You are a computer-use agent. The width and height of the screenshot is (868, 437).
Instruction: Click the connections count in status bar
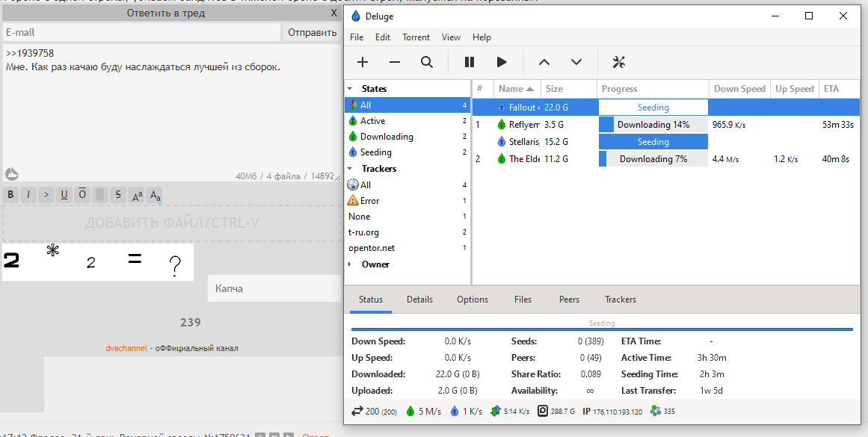point(375,412)
